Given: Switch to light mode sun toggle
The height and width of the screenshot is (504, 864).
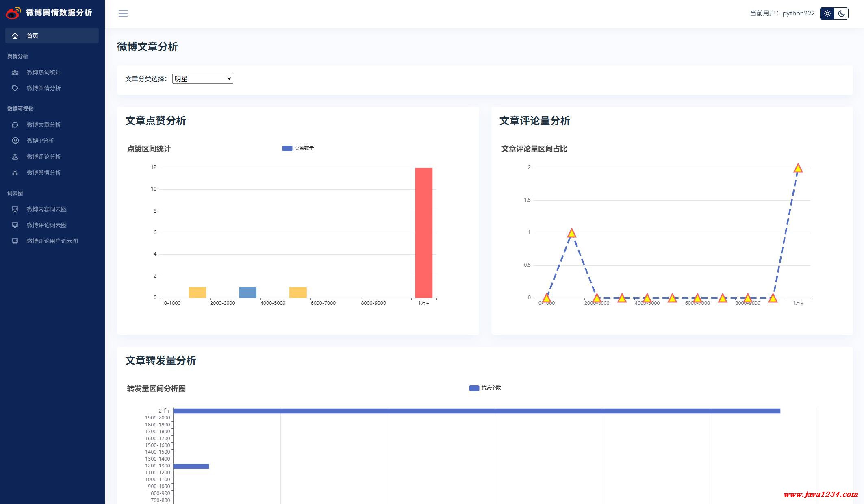Looking at the screenshot, I should tap(827, 13).
